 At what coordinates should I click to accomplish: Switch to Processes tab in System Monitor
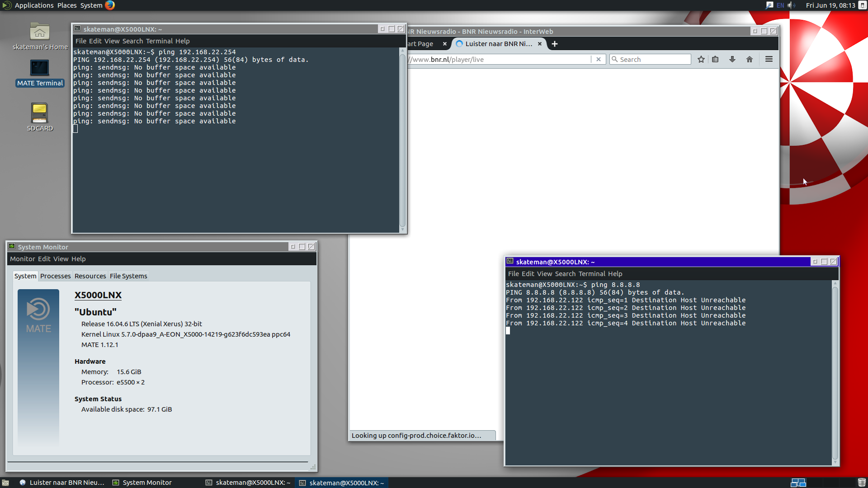[55, 276]
